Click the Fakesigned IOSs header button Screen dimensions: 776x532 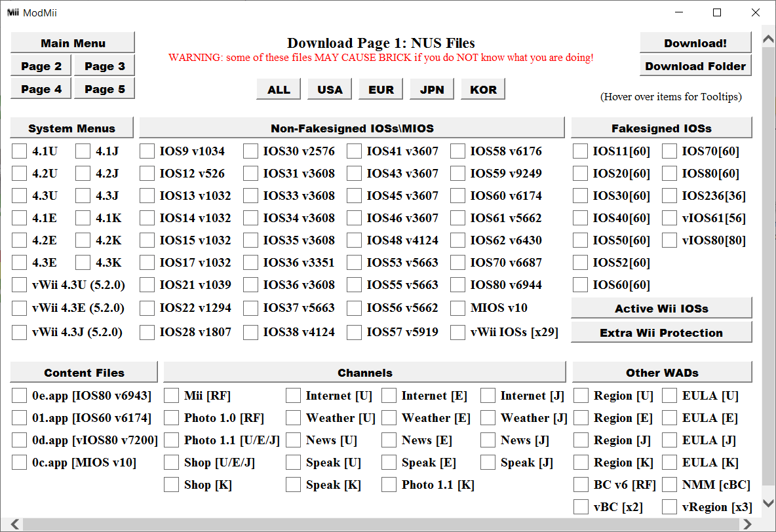(x=662, y=128)
